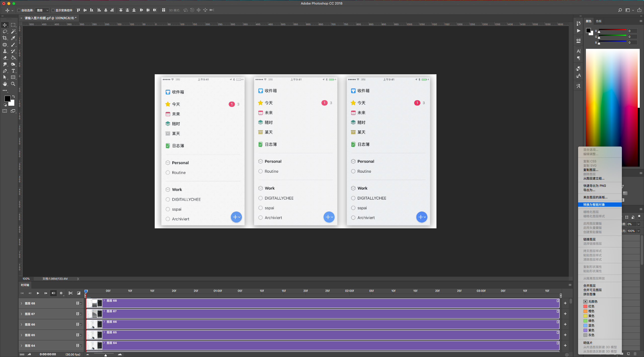
Task: Expand the 图层 66 timeline track
Action: point(21,325)
